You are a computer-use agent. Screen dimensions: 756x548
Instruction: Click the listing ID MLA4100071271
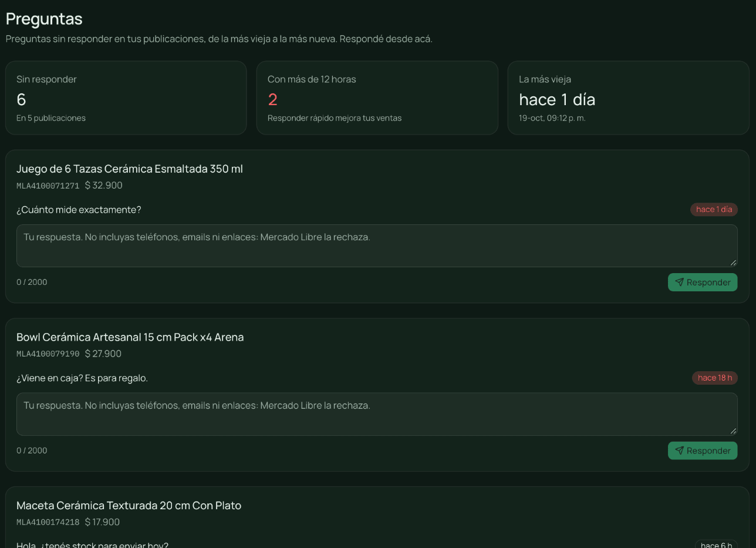pos(48,186)
